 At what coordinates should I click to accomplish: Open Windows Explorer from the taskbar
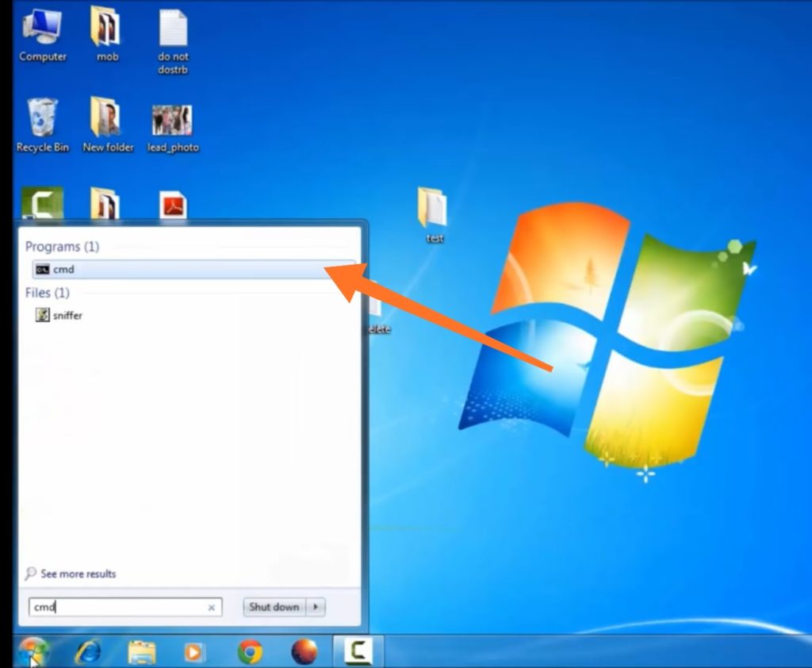tap(142, 652)
